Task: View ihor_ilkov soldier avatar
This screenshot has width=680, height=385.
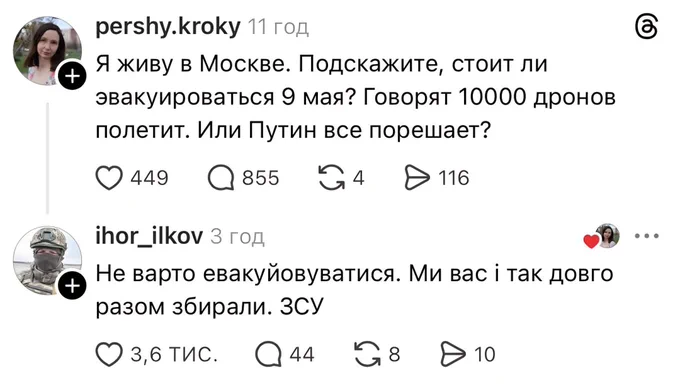Action: tap(47, 261)
